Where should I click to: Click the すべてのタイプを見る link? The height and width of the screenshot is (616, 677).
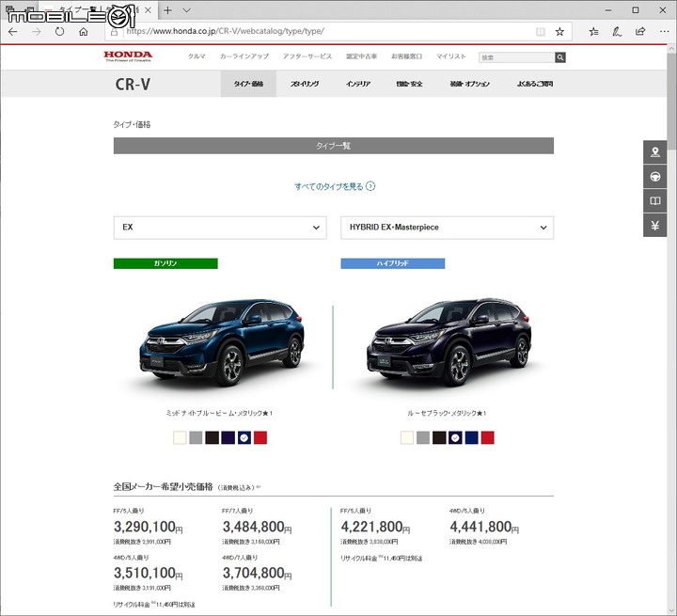[335, 186]
